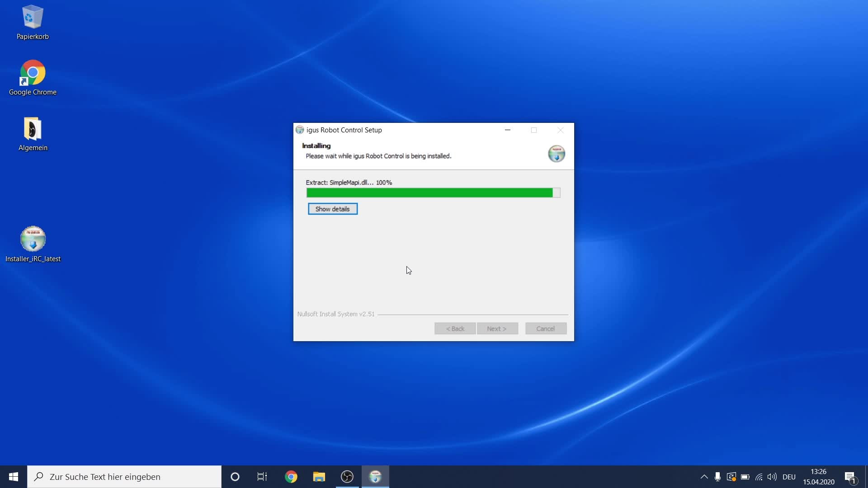Open Task View on the taskbar

pos(262,477)
